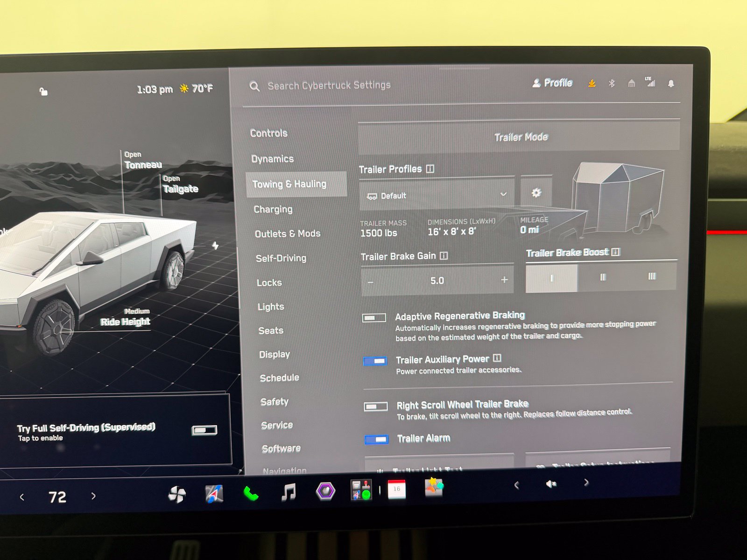Tap the 1:03 pm clock readout

pyautogui.click(x=155, y=89)
